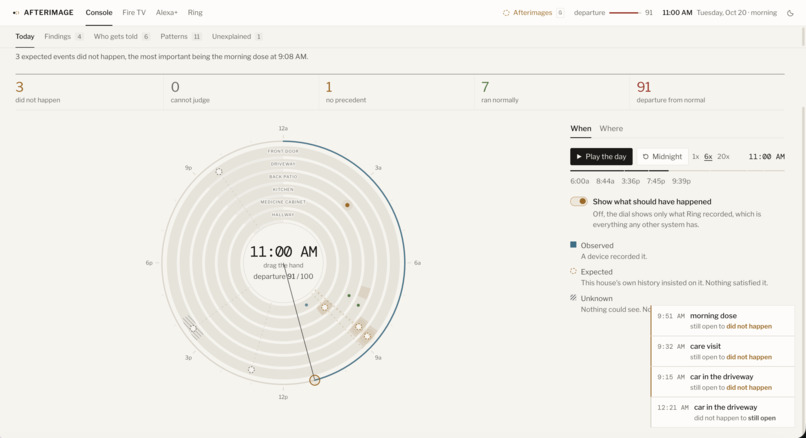806x438 pixels.
Task: Open the Who gets told sub-tab
Action: point(121,36)
